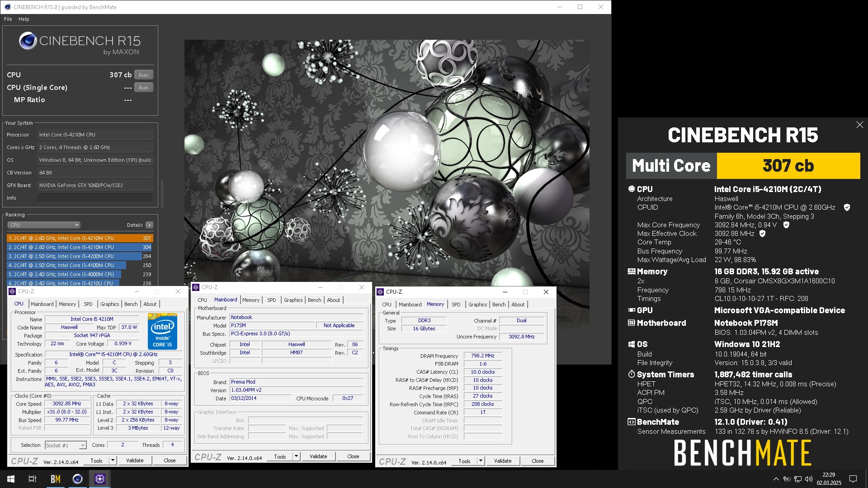Click the CPUID verified shield icon
The image size is (868, 488).
847,207
